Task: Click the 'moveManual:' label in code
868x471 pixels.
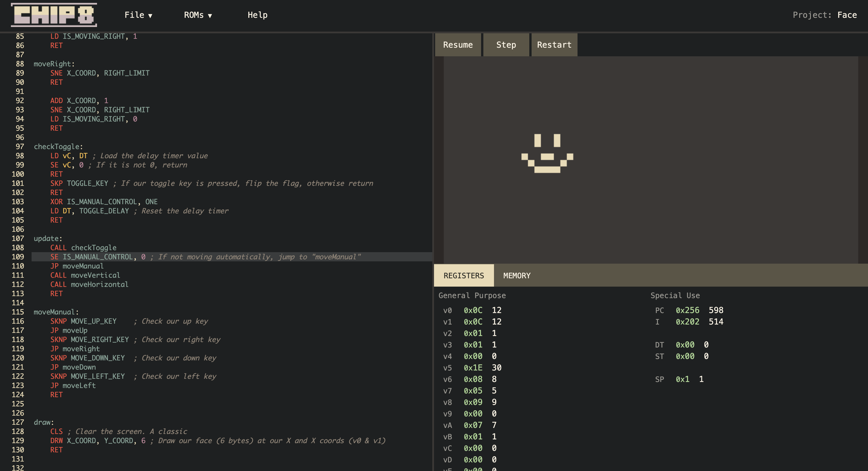Action: pyautogui.click(x=56, y=312)
